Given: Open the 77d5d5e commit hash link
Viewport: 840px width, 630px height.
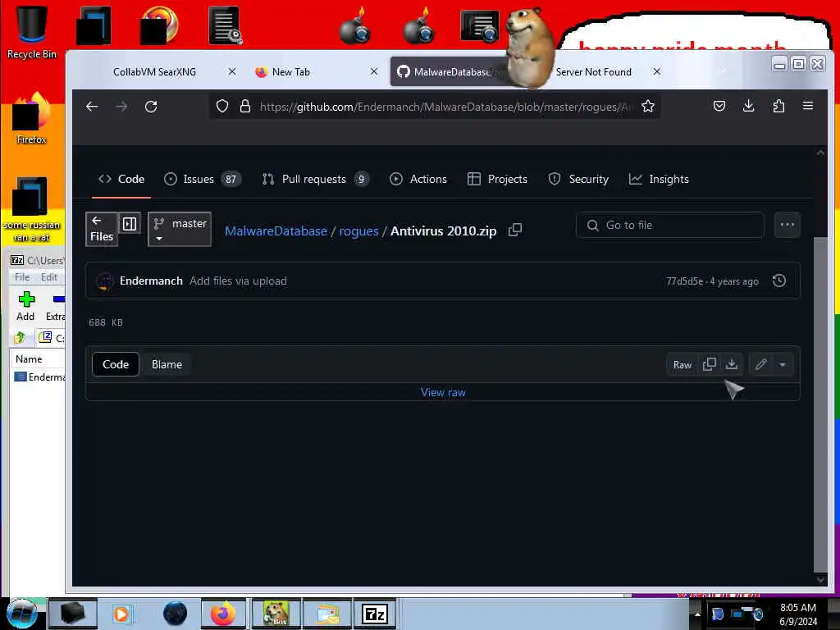Looking at the screenshot, I should click(684, 281).
